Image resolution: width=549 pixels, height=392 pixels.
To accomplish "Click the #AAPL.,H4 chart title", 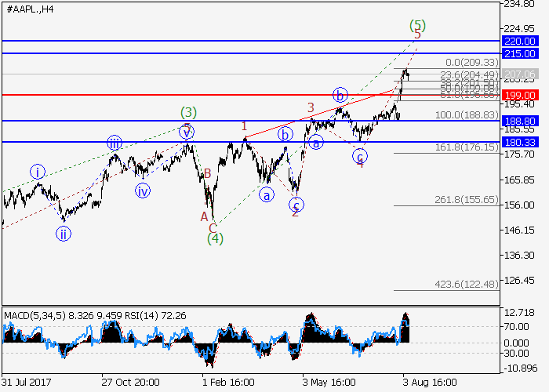I will click(31, 9).
